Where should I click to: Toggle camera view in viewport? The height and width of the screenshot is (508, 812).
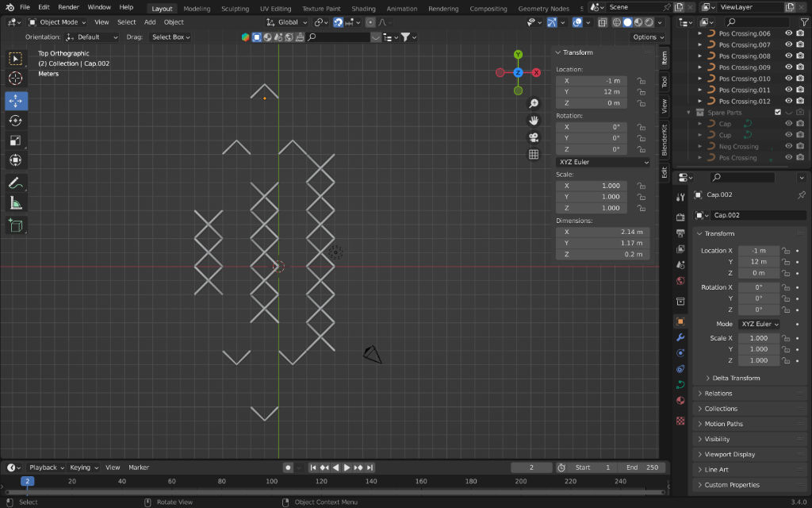[x=534, y=137]
